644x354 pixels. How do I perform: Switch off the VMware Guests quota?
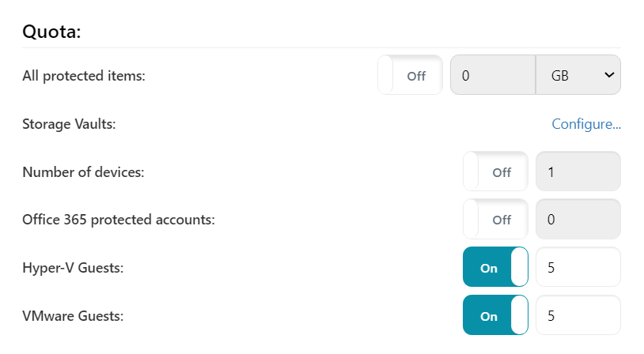(495, 316)
